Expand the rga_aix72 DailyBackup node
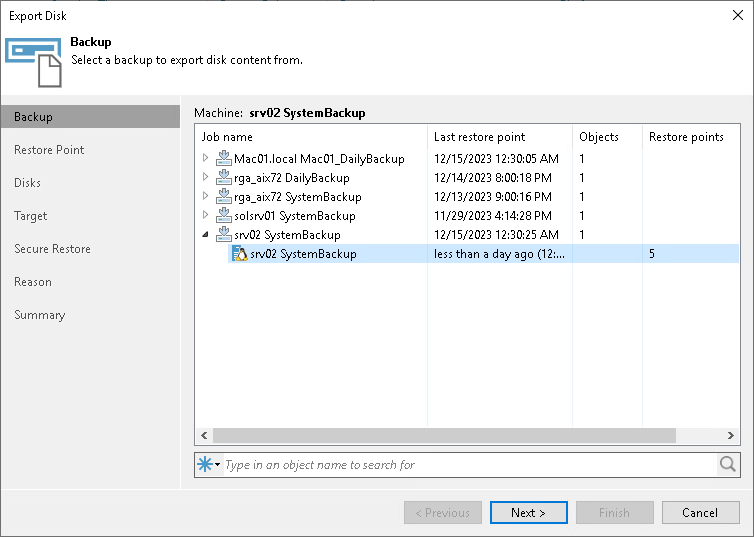 coord(205,177)
